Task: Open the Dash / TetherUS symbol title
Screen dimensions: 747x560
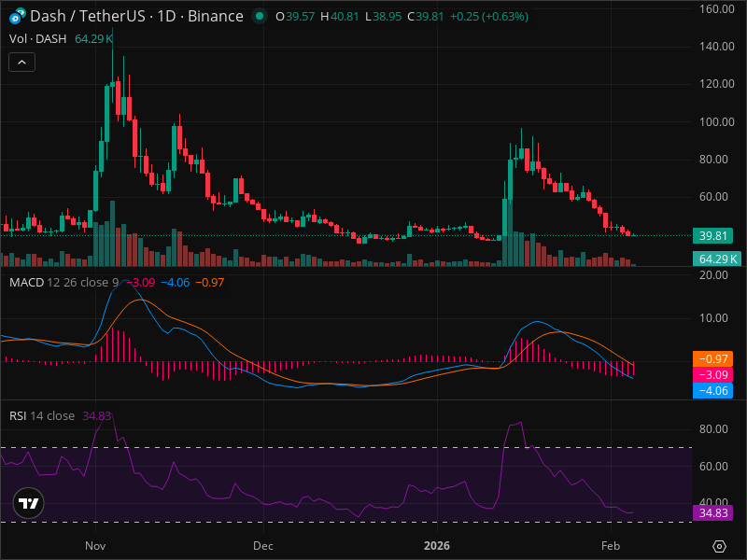Action: pyautogui.click(x=136, y=16)
